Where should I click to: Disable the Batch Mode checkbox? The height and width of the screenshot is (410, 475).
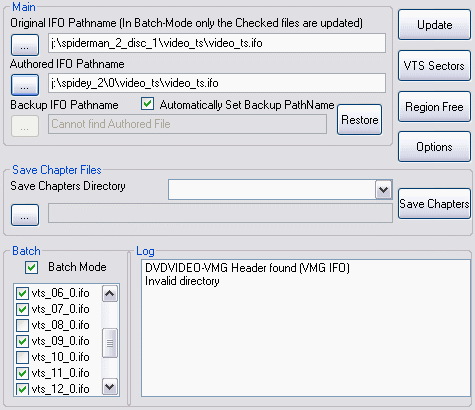(32, 267)
